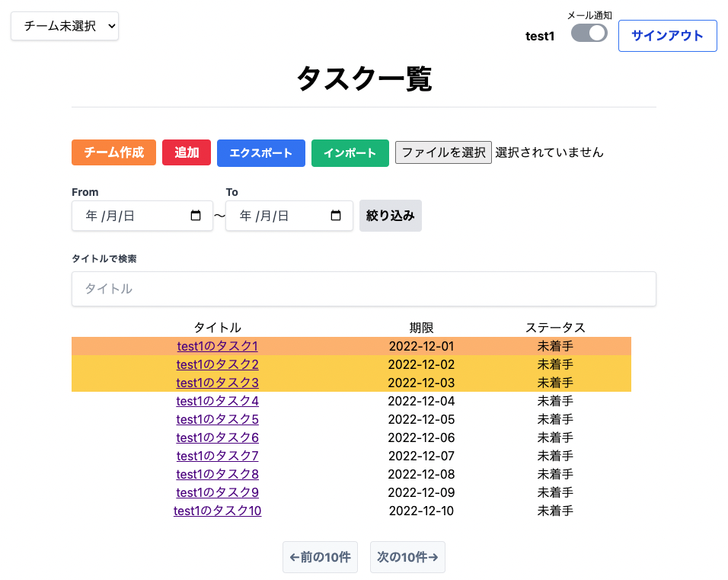
Task: Go to 次の10件 next page
Action: click(x=407, y=557)
